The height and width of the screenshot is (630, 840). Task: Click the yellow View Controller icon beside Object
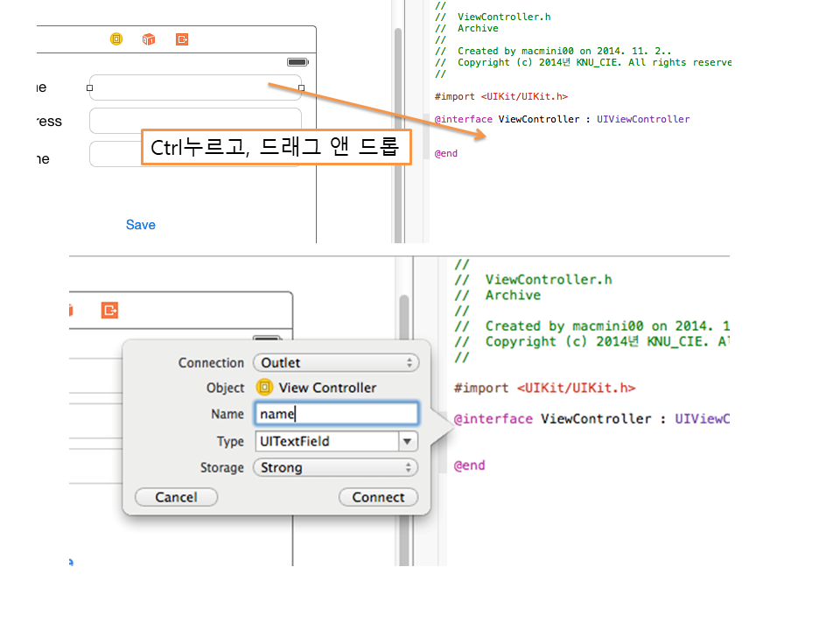tap(264, 388)
